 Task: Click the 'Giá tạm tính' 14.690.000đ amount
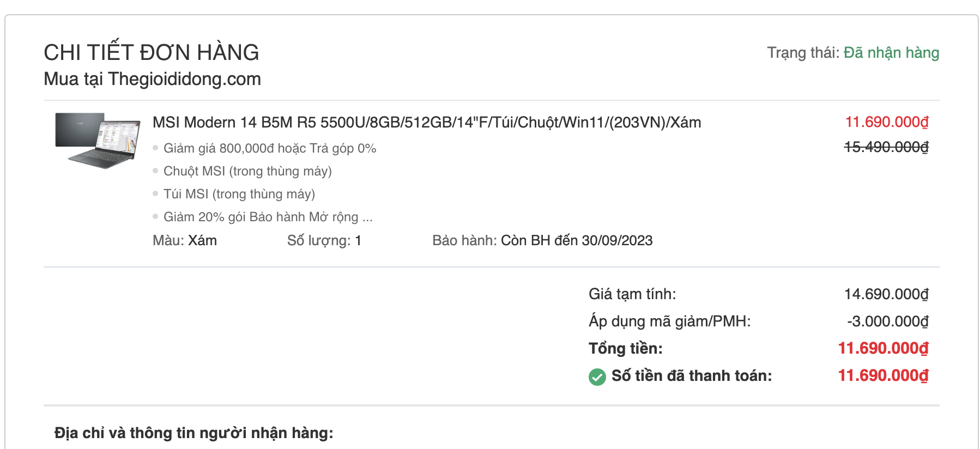coord(886,294)
